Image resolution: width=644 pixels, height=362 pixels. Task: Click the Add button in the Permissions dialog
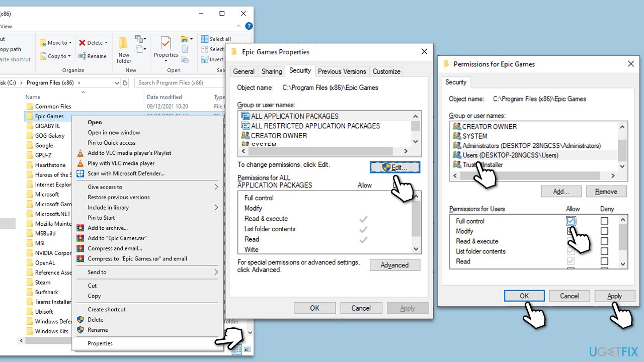(561, 192)
